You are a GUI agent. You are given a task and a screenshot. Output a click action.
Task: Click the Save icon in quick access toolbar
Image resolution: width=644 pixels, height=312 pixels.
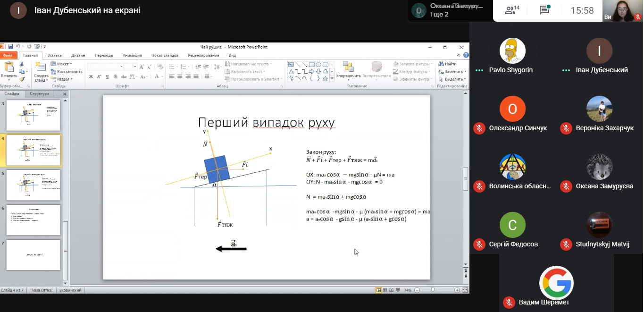(x=10, y=47)
